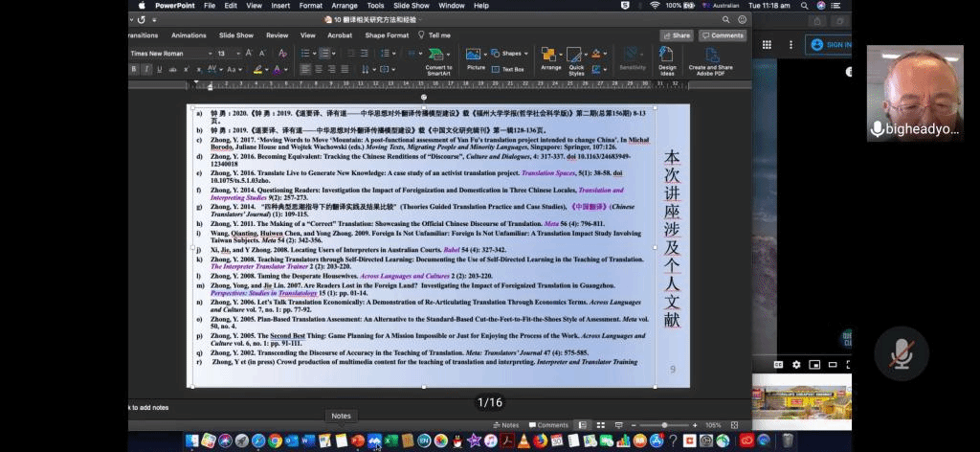Open the Insert menu in the menu bar
The height and width of the screenshot is (452, 980).
coord(280,6)
